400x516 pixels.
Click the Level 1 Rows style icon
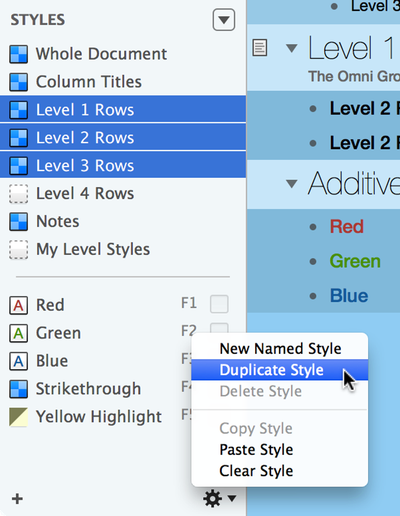pos(19,110)
